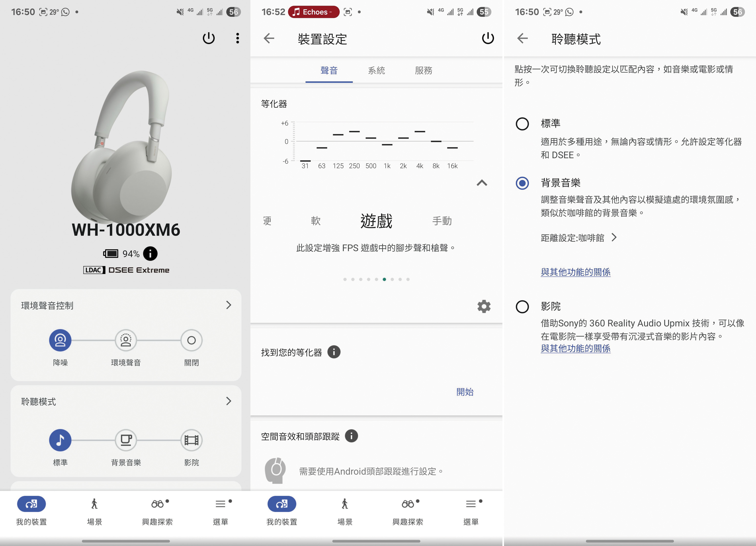Tap the 等化器 section title
Image resolution: width=756 pixels, height=546 pixels.
[x=274, y=104]
